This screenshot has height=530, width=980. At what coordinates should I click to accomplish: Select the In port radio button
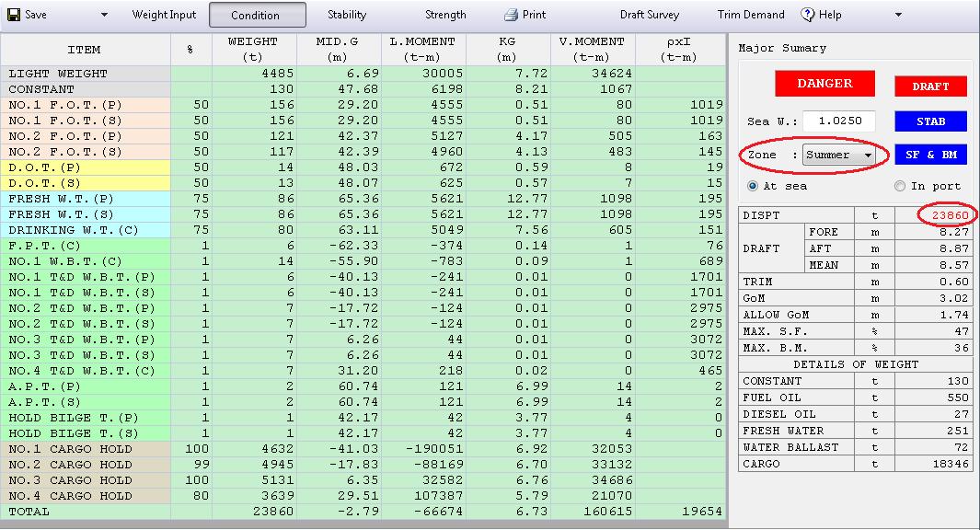(x=900, y=186)
